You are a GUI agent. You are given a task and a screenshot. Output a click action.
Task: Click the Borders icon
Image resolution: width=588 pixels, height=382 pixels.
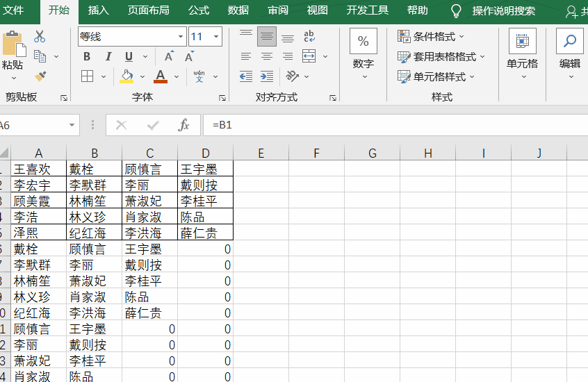click(x=87, y=76)
